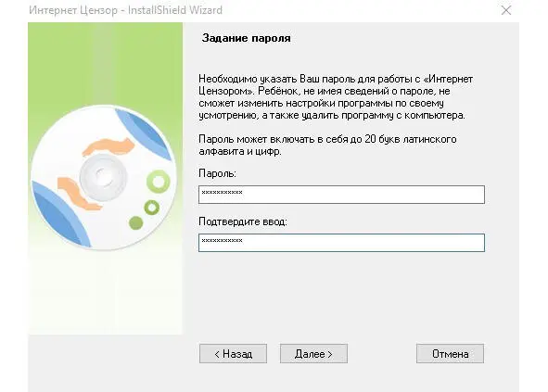Screen dimensions: 548x392
Task: Click the Далее button to continue
Action: coord(313,354)
